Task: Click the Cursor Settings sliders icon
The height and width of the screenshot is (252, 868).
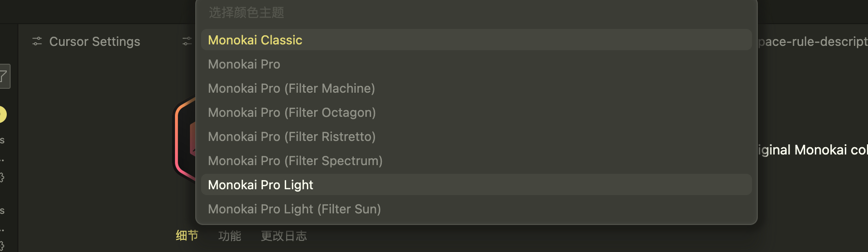Action: point(37,42)
